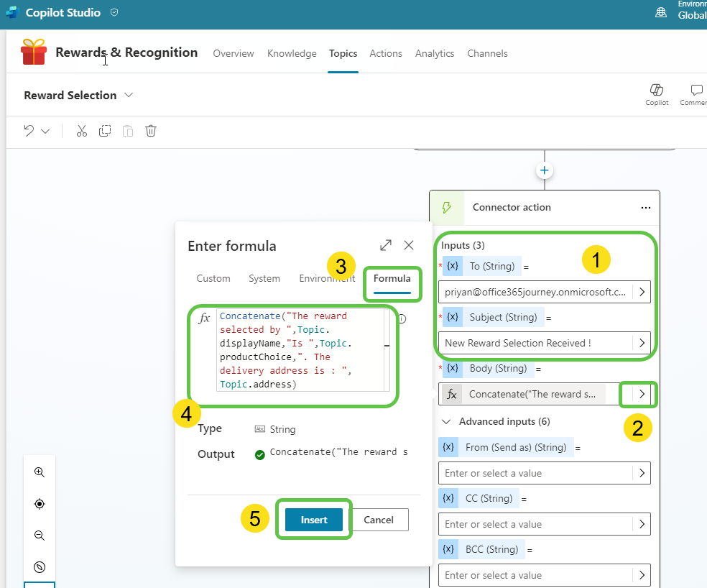707x588 pixels.
Task: Open undo history dropdown arrow
Action: 46,131
